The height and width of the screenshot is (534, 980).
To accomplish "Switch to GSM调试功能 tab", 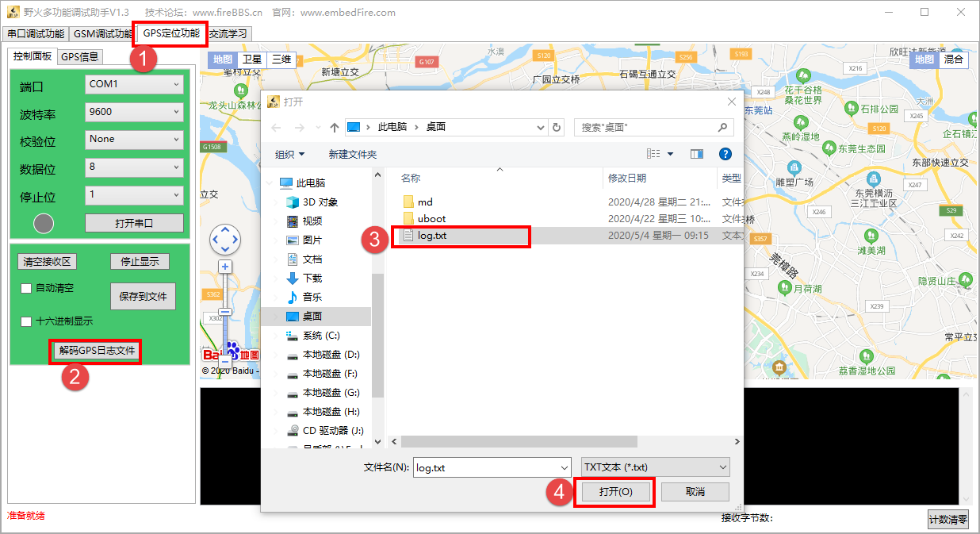I will tap(103, 34).
